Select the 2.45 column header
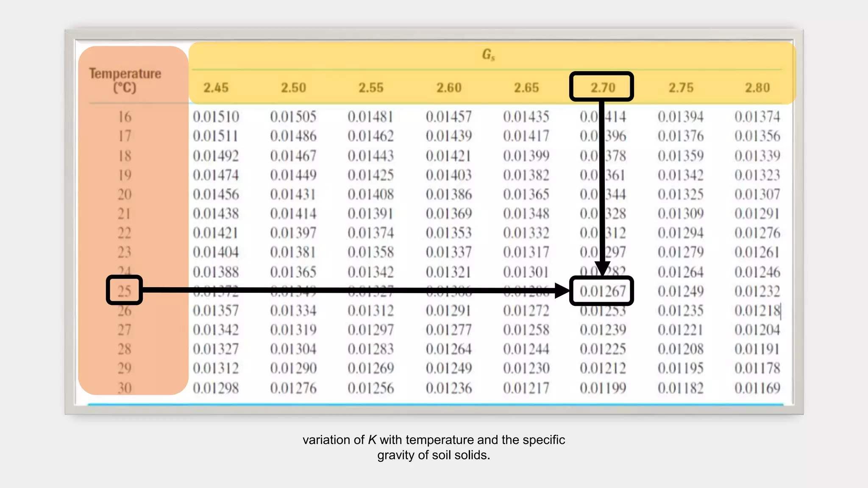 216,88
